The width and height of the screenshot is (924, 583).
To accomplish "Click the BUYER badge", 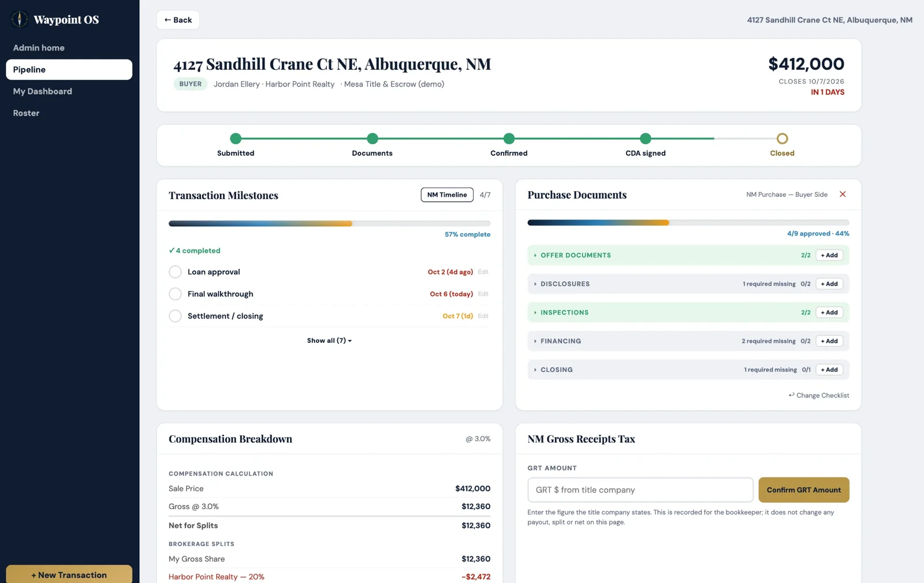I will pos(191,84).
